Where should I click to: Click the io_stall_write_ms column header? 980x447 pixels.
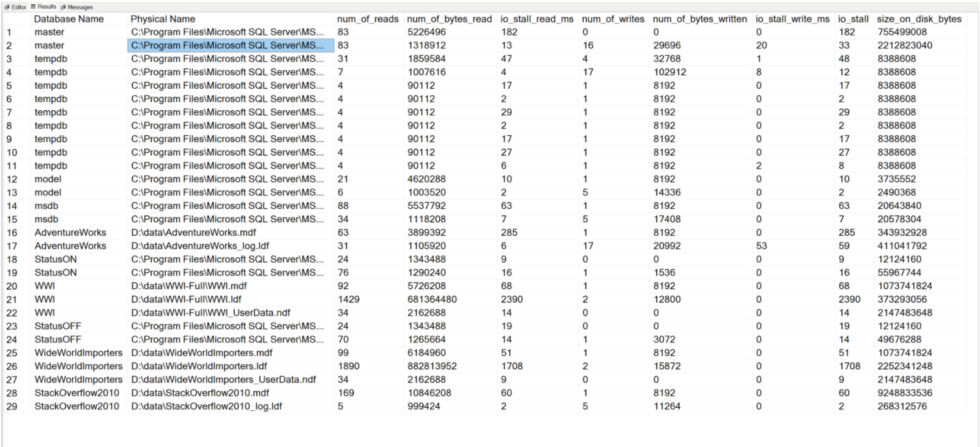coord(793,19)
